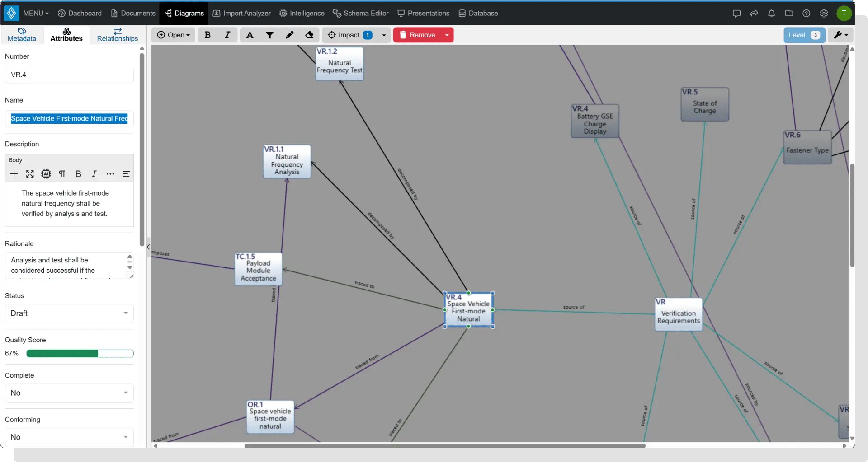Viewport: 868px width, 463px height.
Task: Open the help question-mark icon
Action: click(806, 13)
